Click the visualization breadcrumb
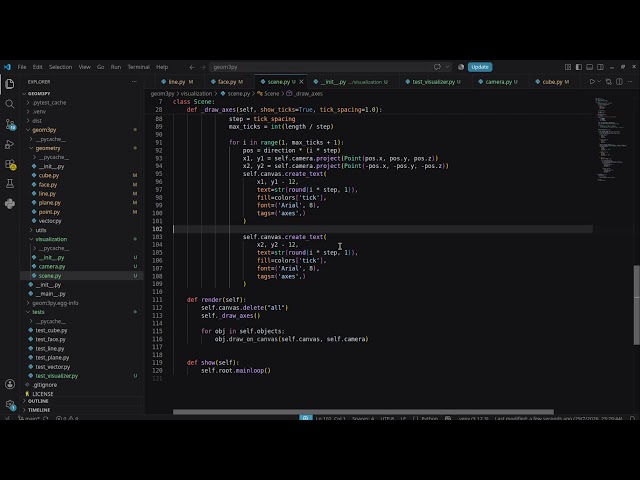Image resolution: width=640 pixels, height=480 pixels. 196,93
